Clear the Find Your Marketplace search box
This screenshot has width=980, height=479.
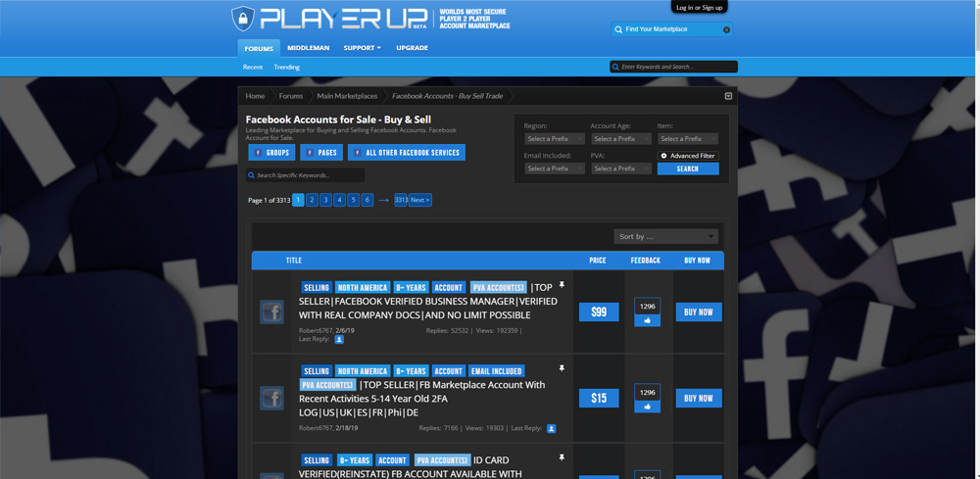click(x=726, y=29)
